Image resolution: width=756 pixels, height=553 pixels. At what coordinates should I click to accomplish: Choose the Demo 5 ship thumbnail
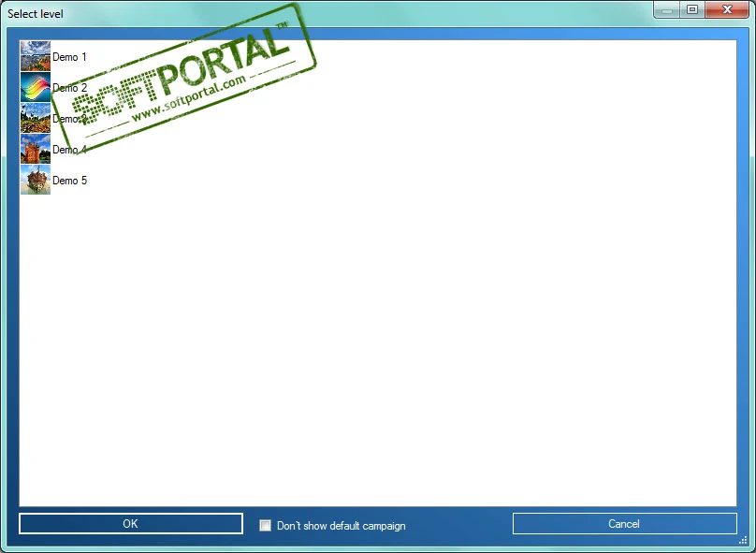tap(36, 180)
